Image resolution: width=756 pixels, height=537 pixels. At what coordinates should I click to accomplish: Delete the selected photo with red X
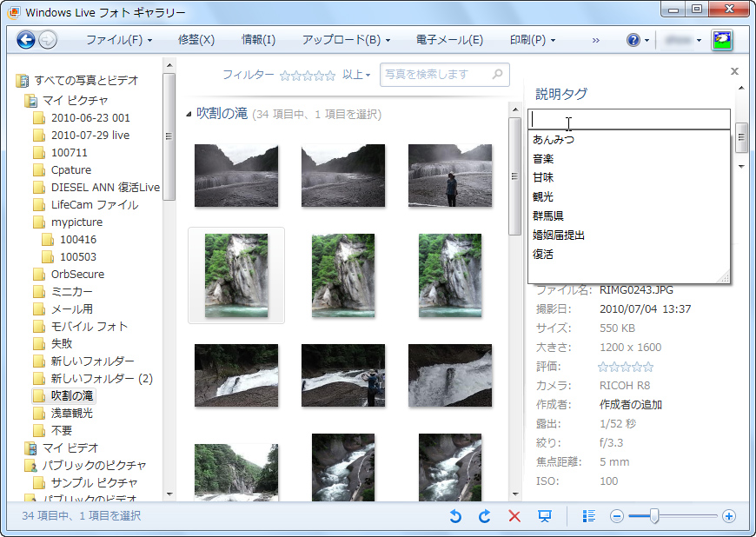click(514, 516)
